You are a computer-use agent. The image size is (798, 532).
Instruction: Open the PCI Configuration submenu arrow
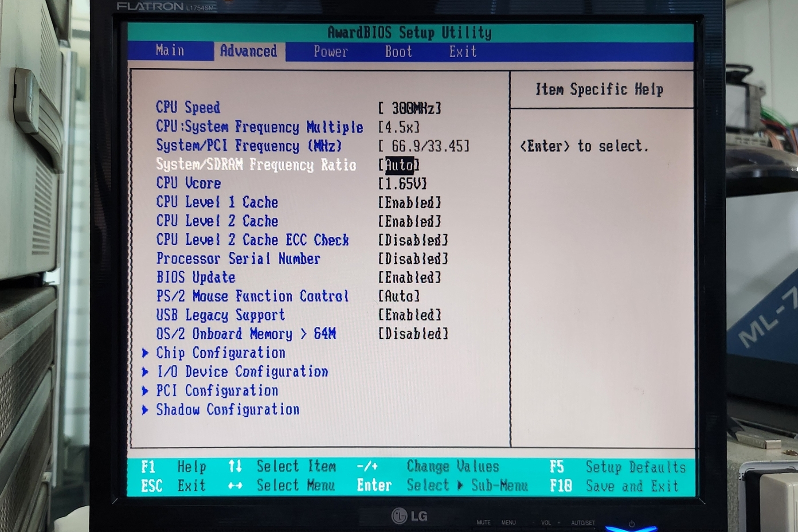(145, 391)
